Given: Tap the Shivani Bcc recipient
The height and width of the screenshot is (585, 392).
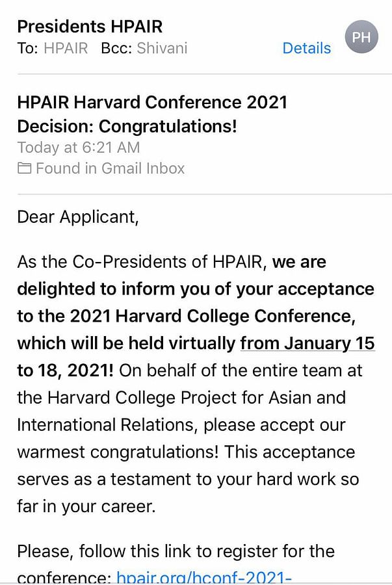Looking at the screenshot, I should coord(162,48).
